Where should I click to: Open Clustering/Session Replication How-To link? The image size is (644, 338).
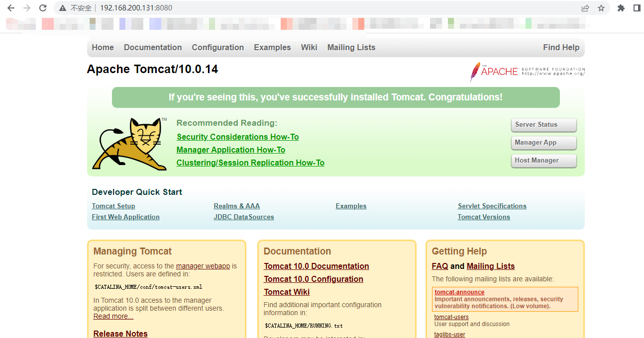click(250, 163)
